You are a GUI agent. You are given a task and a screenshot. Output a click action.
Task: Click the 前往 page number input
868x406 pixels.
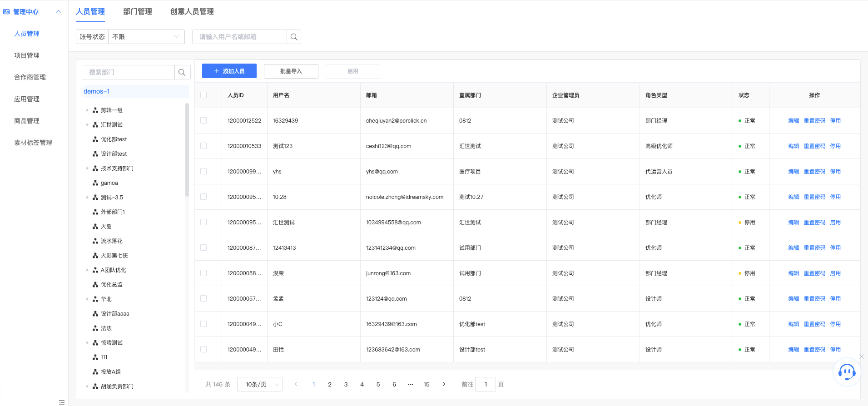pos(486,384)
